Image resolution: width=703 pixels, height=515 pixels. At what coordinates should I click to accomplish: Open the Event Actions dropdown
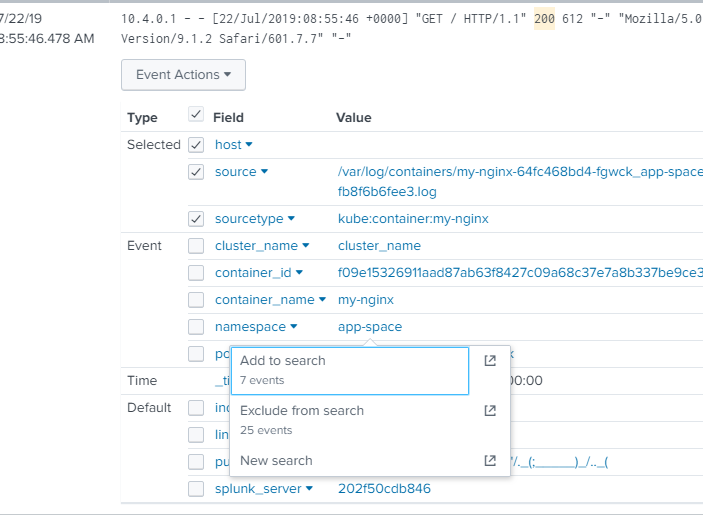(x=183, y=75)
